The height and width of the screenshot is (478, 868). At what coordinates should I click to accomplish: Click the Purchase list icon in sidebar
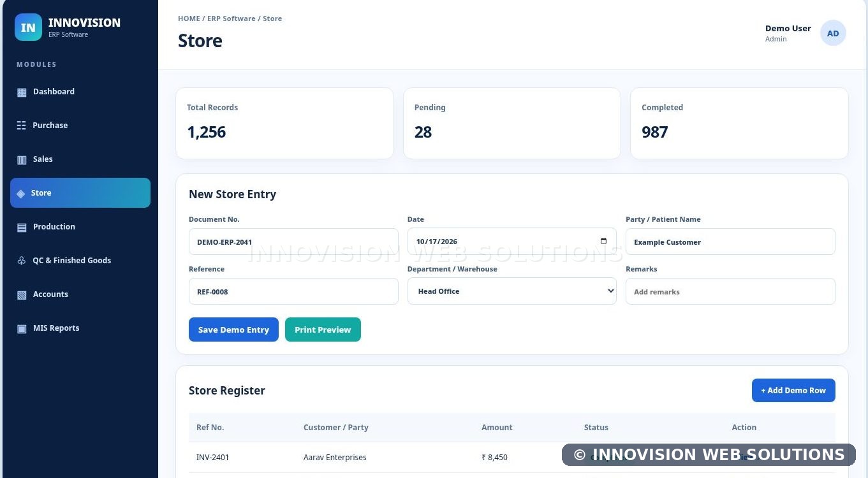[x=22, y=126]
